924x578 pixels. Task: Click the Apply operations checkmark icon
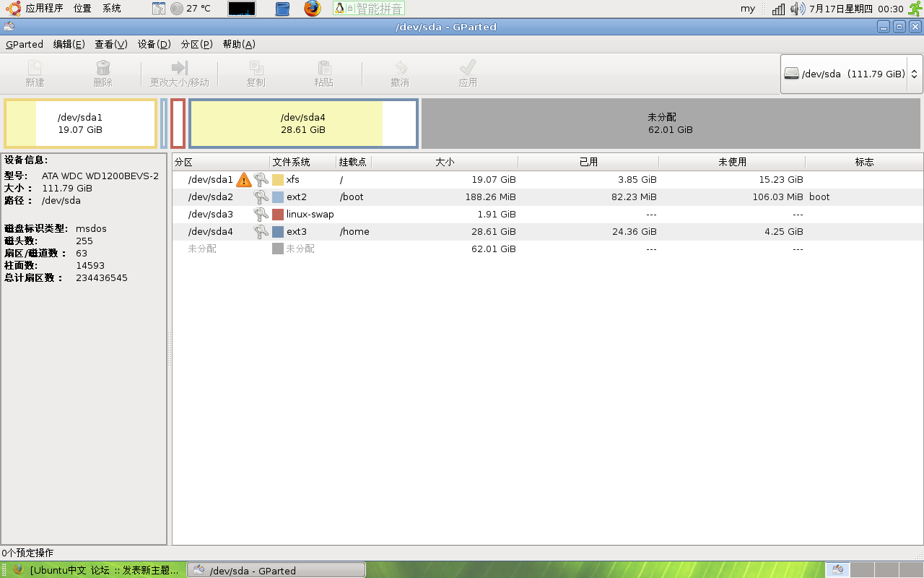click(468, 67)
